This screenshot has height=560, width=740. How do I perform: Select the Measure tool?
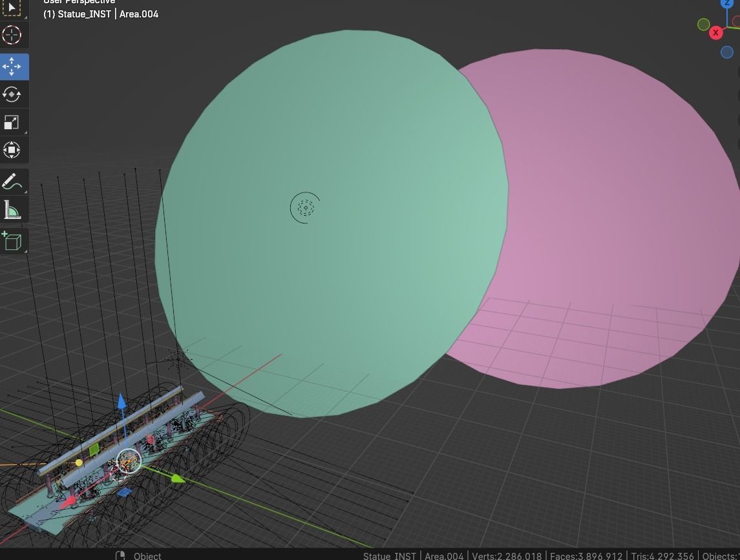click(x=12, y=209)
